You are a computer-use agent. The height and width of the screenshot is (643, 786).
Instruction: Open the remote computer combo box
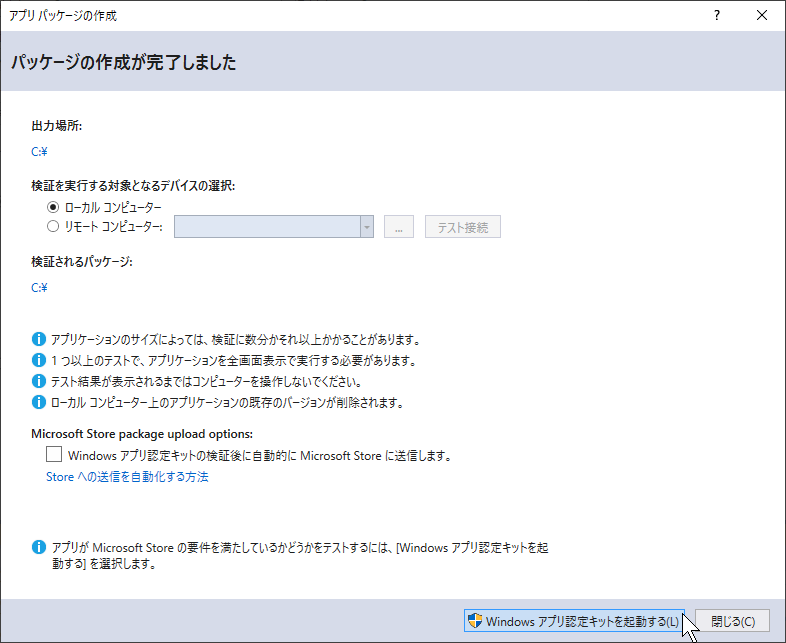point(274,227)
